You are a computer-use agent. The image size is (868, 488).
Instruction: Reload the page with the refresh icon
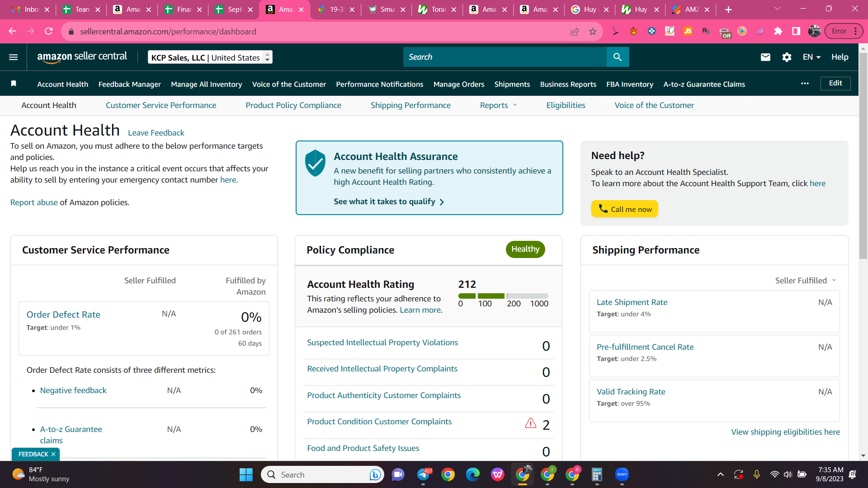[49, 31]
